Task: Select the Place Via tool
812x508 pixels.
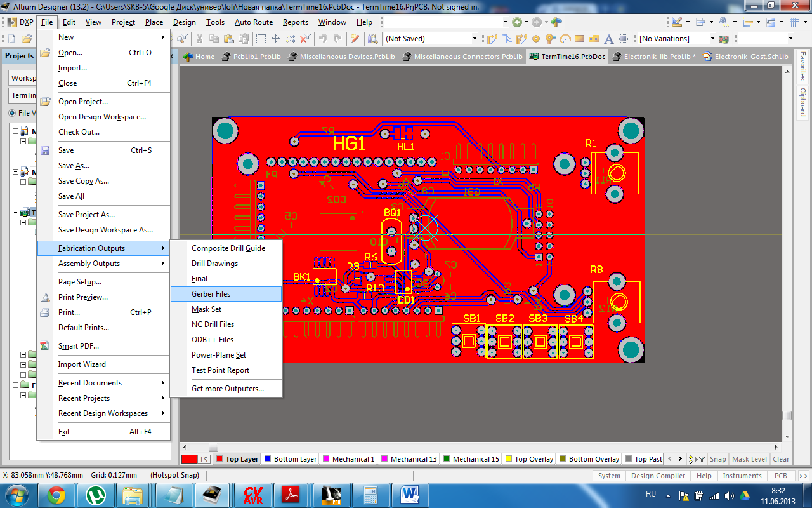Action: point(550,39)
